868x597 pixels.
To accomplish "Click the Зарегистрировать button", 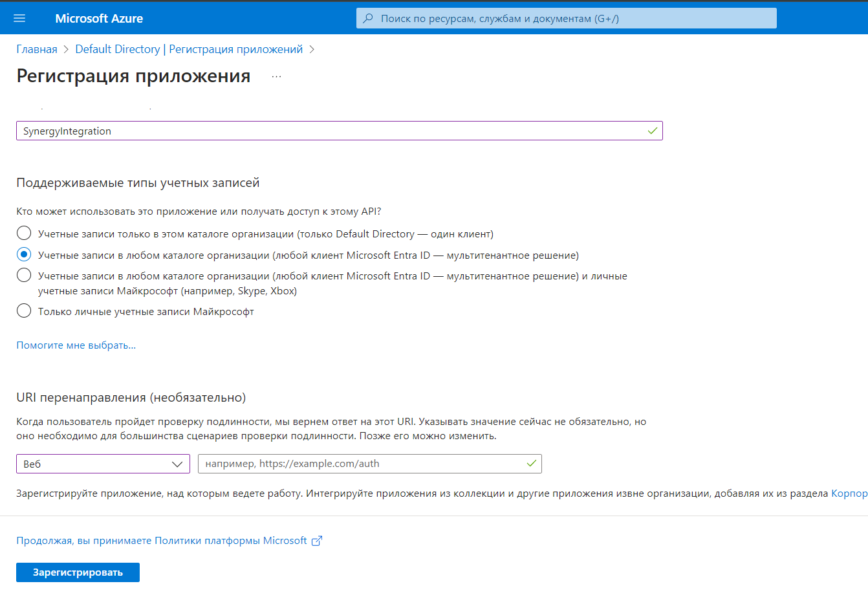I will click(x=78, y=572).
